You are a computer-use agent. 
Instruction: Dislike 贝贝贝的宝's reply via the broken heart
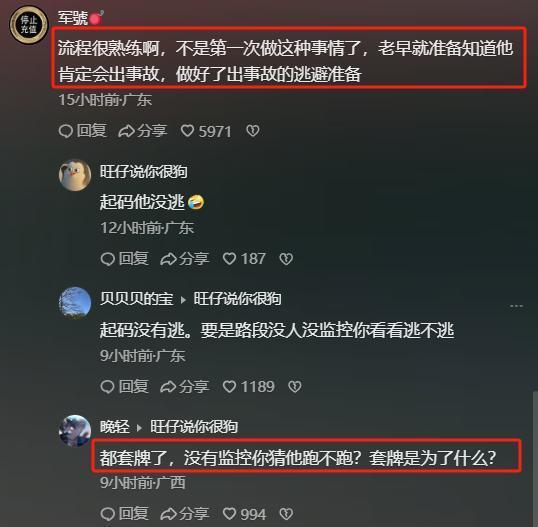[295, 387]
